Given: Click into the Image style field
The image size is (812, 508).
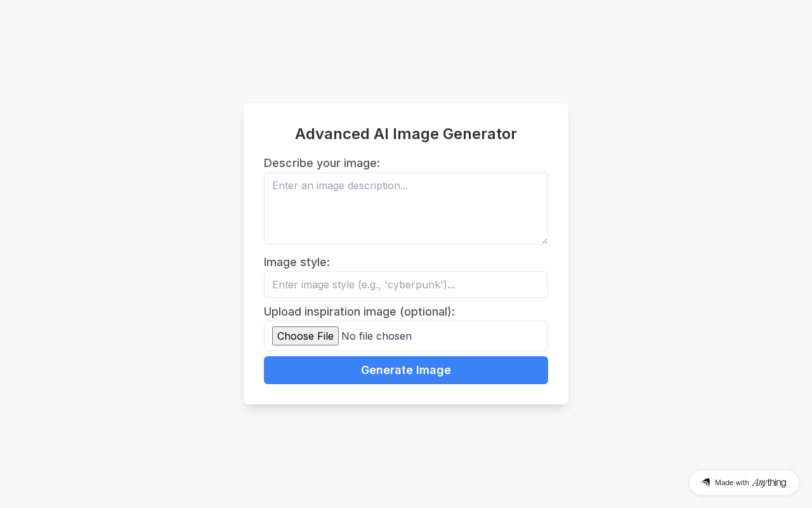Looking at the screenshot, I should (x=406, y=284).
